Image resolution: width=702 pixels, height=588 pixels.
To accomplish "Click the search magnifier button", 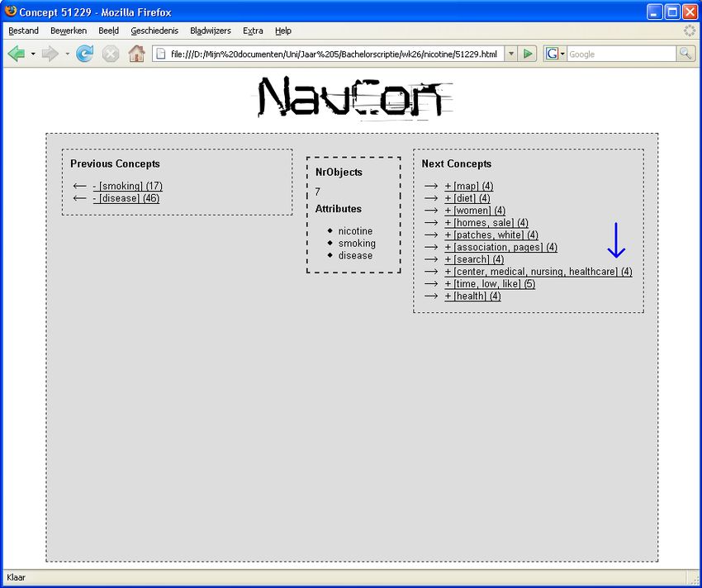I will pyautogui.click(x=685, y=55).
